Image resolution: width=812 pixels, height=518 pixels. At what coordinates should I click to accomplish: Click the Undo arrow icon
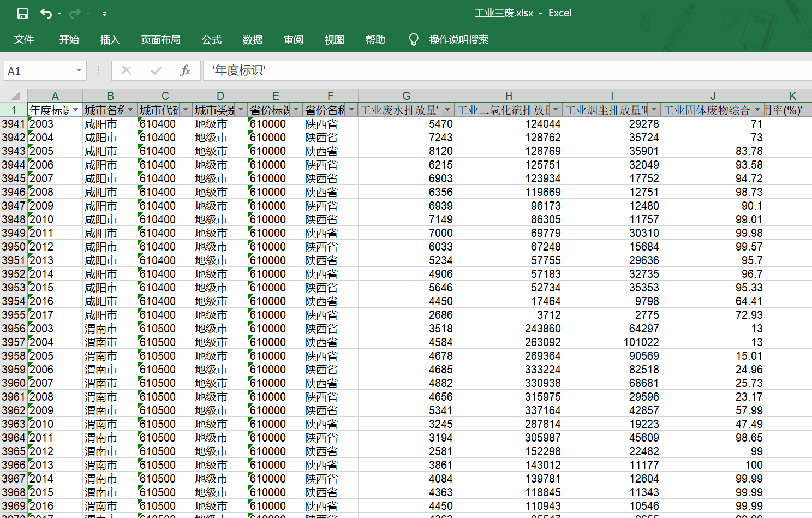[x=46, y=14]
